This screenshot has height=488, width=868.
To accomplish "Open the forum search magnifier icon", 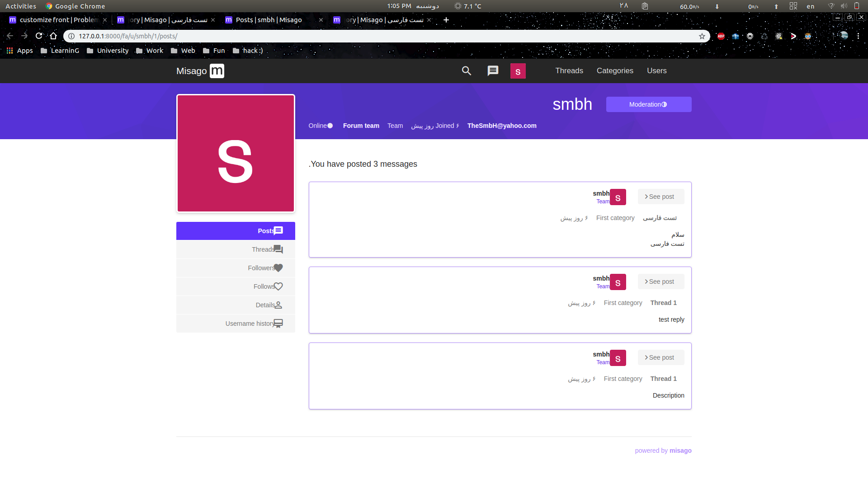I will pos(467,71).
